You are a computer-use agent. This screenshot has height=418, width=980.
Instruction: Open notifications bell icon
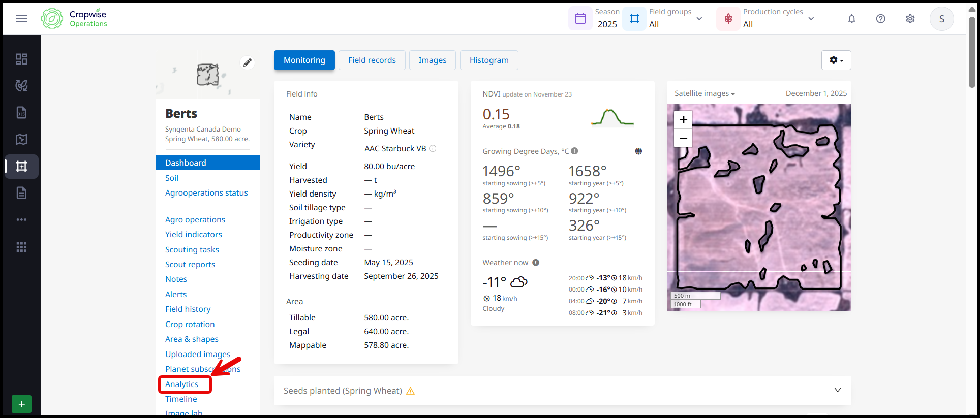(851, 19)
